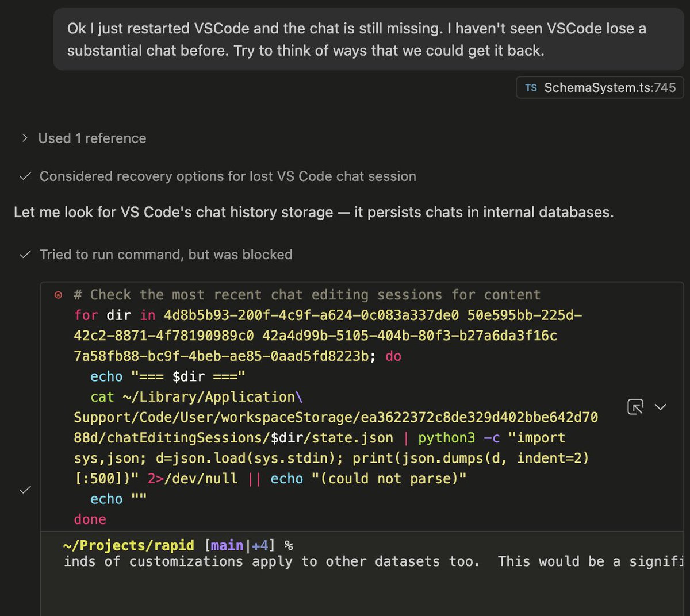Click the line 'echo "=== $dir ==="'

168,376
